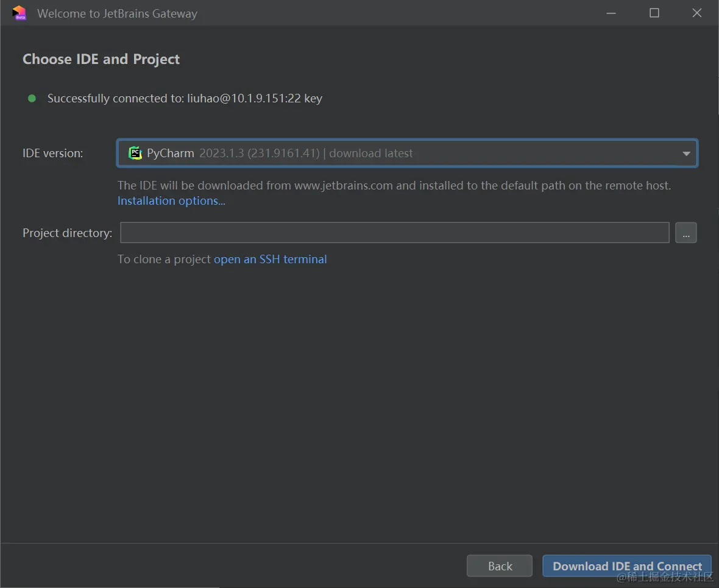The image size is (719, 588).
Task: Click the IDE download location description text
Action: tap(394, 186)
